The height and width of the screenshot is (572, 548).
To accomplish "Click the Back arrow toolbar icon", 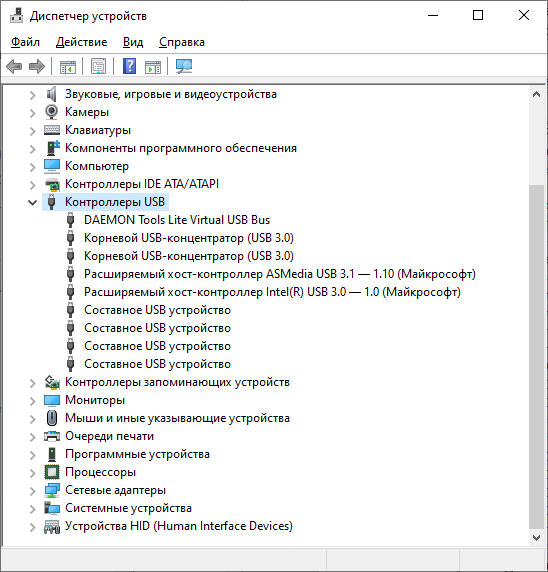I will tap(14, 66).
